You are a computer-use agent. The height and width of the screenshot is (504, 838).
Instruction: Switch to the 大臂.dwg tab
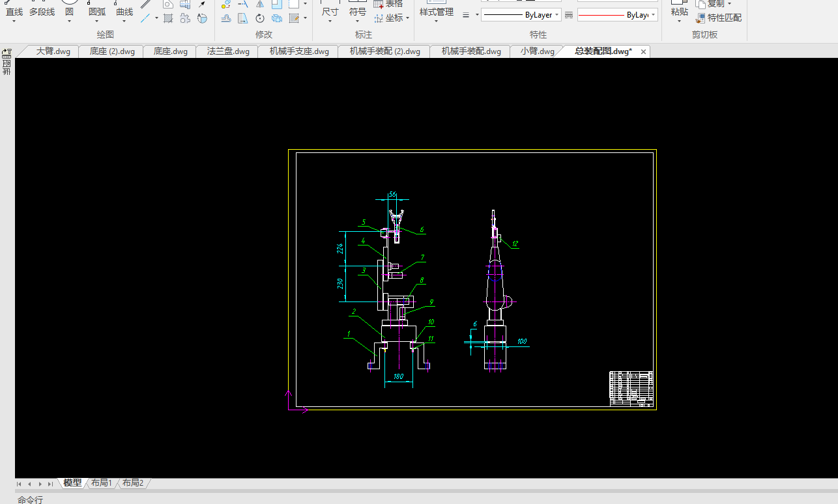(x=53, y=51)
